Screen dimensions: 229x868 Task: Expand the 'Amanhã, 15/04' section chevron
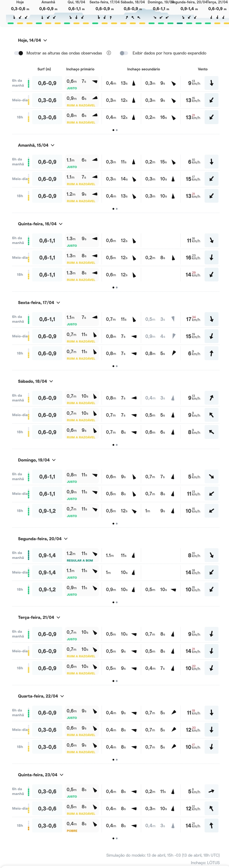[53, 145]
